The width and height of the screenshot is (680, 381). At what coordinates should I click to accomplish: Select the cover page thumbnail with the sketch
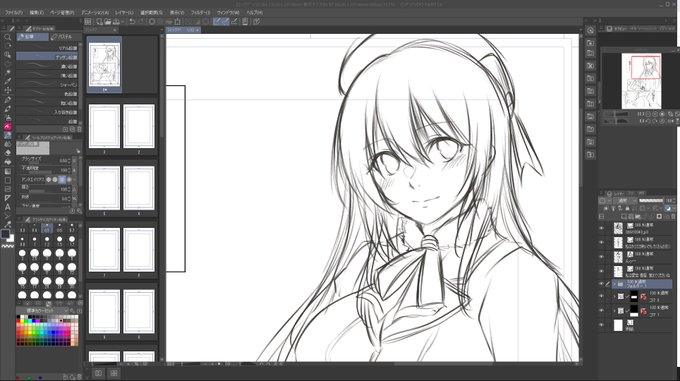[x=105, y=64]
